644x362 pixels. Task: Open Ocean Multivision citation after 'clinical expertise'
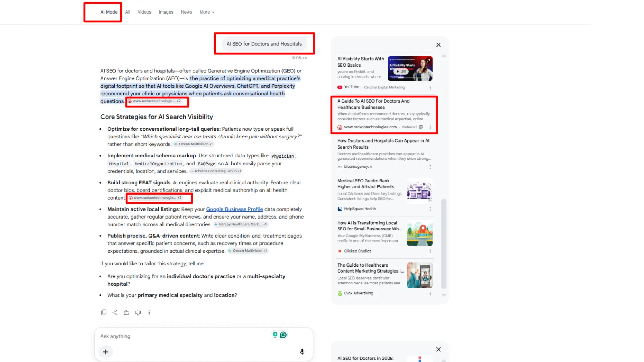click(248, 251)
